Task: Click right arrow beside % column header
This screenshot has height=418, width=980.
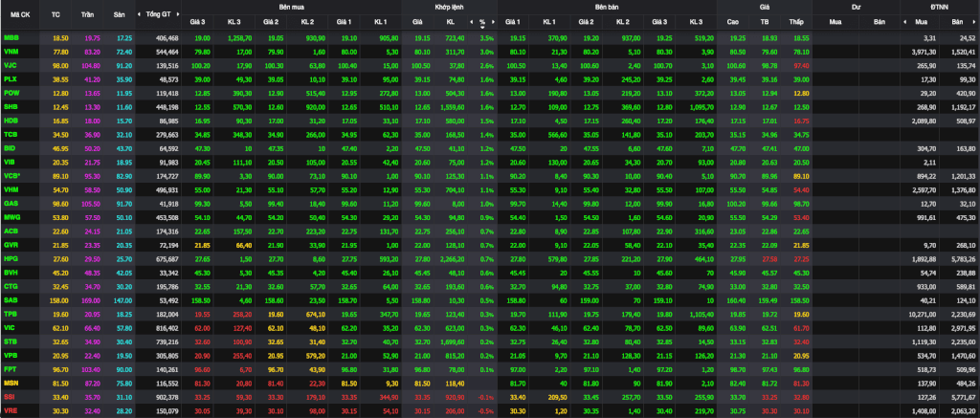Action: [493, 22]
